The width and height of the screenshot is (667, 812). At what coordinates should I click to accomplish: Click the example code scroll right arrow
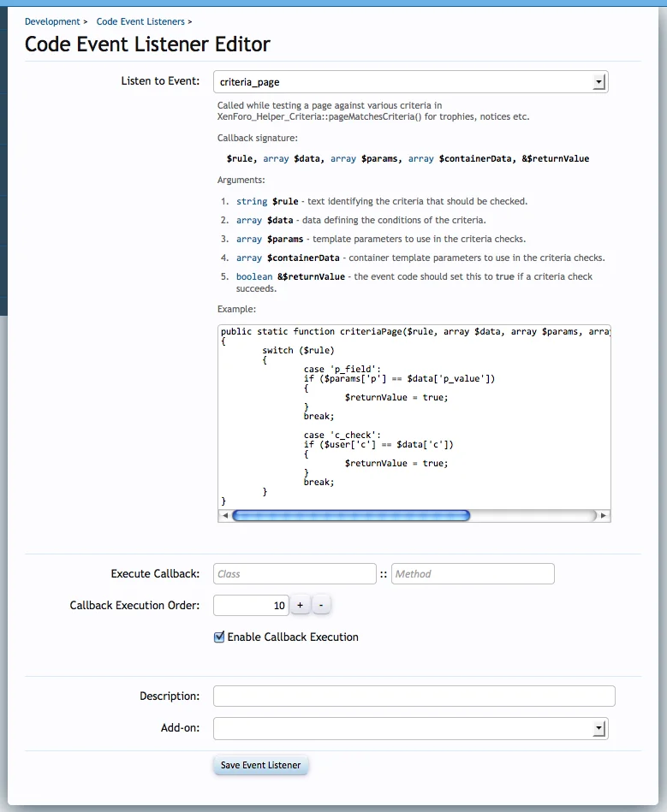[604, 516]
